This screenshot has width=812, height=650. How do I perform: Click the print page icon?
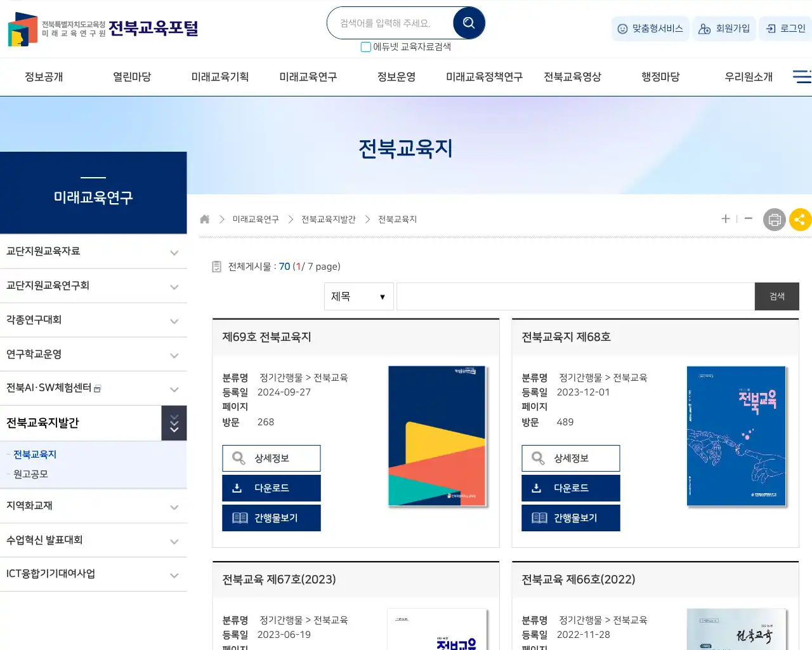(774, 220)
